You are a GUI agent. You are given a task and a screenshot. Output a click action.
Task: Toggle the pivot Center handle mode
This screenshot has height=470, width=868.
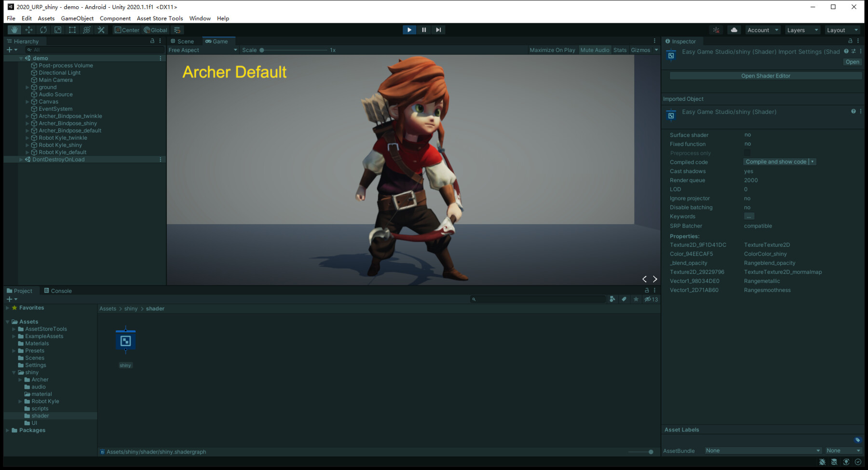126,29
